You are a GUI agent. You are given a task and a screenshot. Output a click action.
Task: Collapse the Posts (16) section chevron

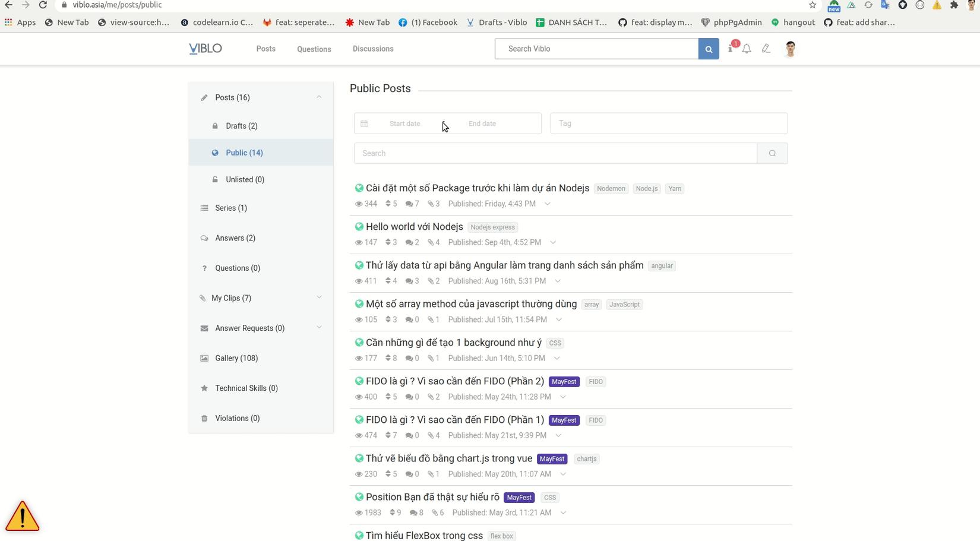(319, 97)
